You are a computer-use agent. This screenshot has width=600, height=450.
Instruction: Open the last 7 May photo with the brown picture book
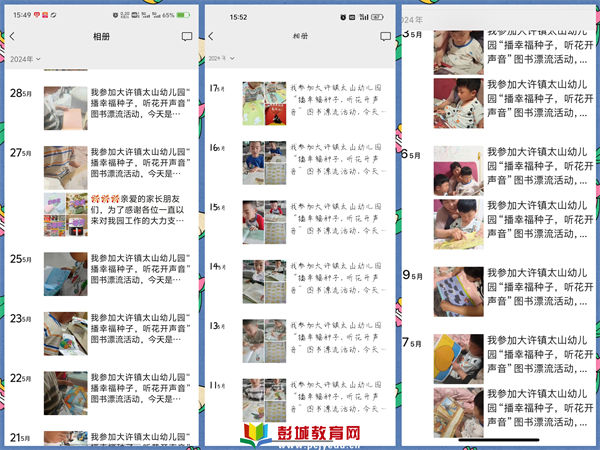pos(458,412)
